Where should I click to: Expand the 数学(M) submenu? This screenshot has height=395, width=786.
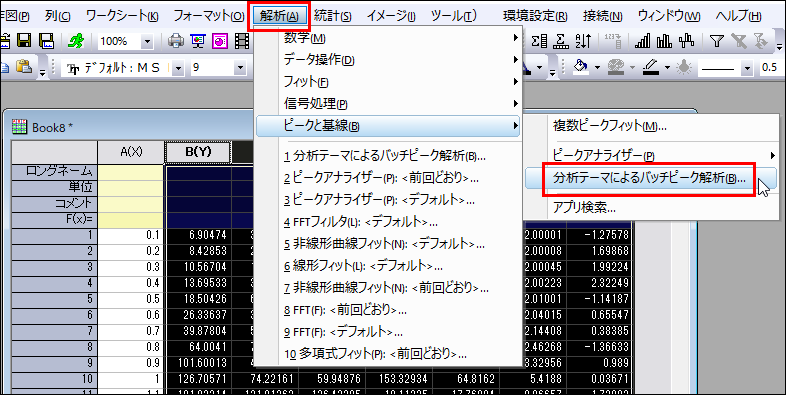click(388, 38)
